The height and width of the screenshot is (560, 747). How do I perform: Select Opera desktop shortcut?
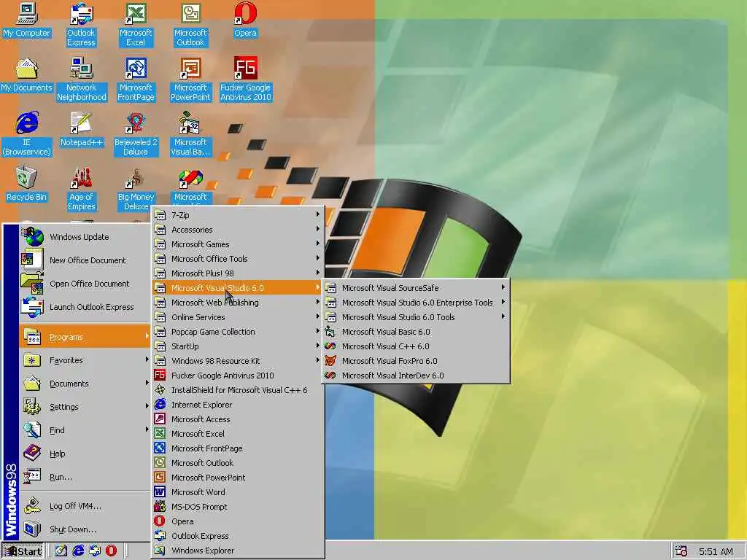pos(245,20)
